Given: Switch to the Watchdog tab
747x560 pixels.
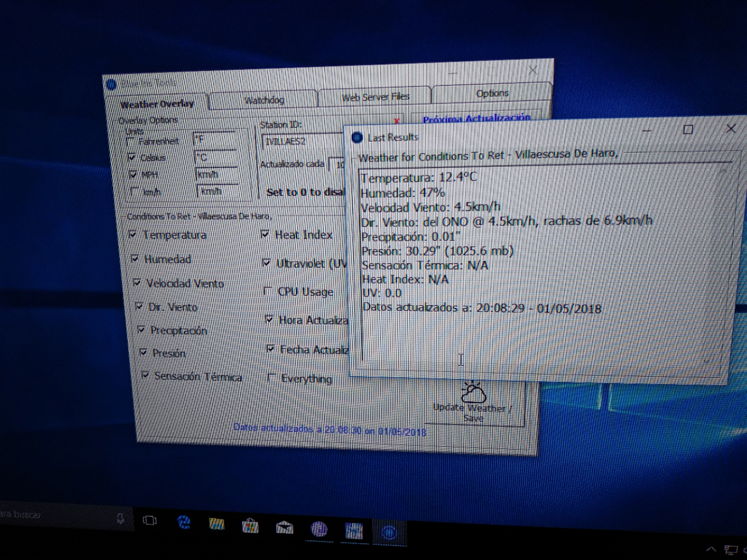Looking at the screenshot, I should point(264,100).
